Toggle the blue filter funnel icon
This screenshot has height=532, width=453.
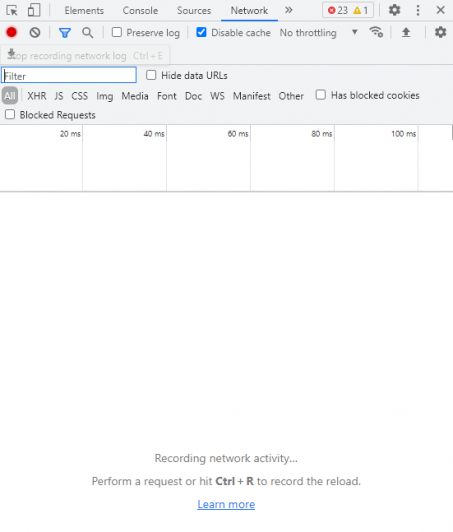click(65, 33)
